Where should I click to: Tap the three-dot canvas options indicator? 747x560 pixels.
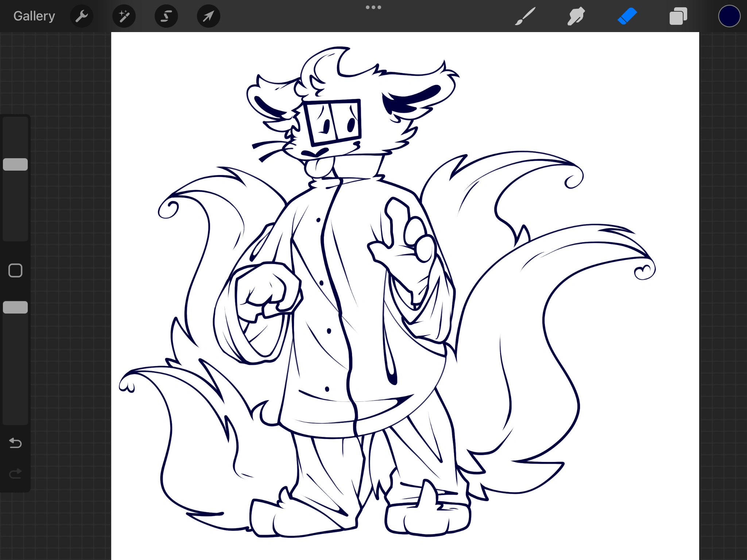373,7
